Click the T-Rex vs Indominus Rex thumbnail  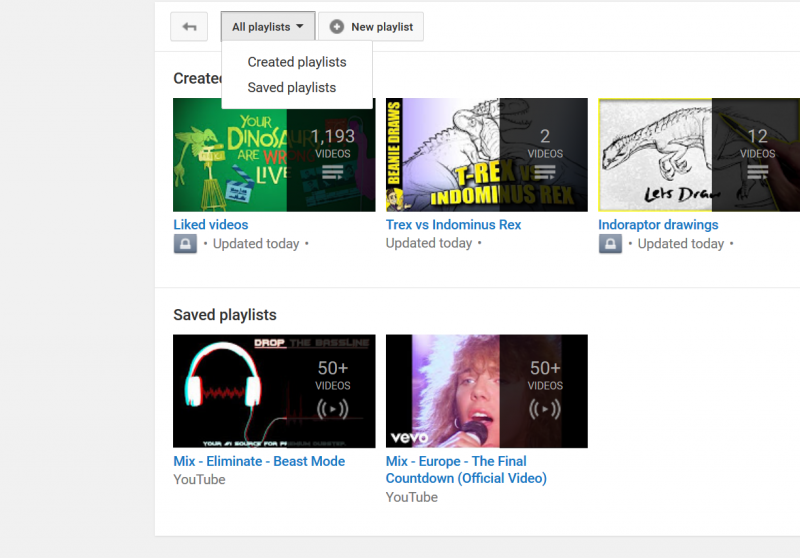click(443, 154)
